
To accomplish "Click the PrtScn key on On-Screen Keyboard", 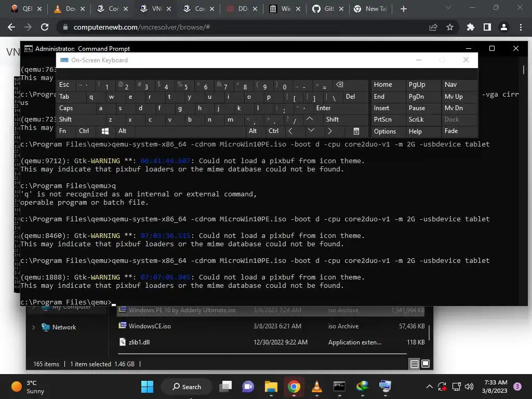I will click(388, 119).
